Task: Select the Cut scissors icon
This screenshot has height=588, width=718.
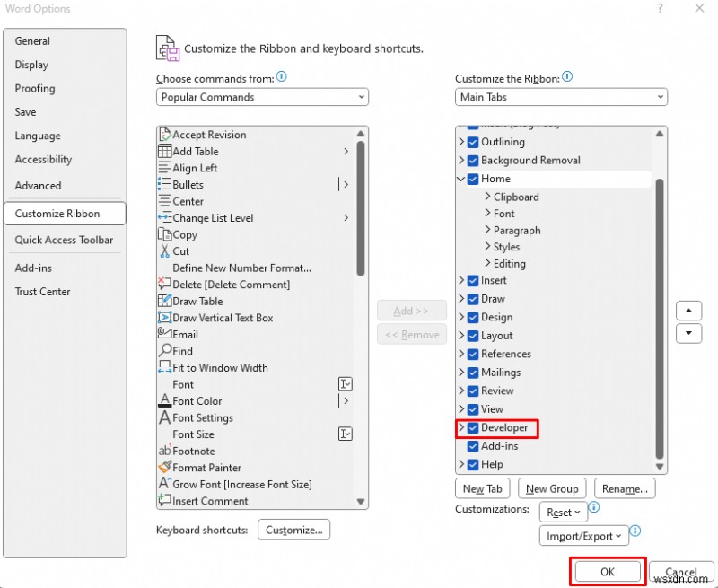Action: pyautogui.click(x=164, y=251)
